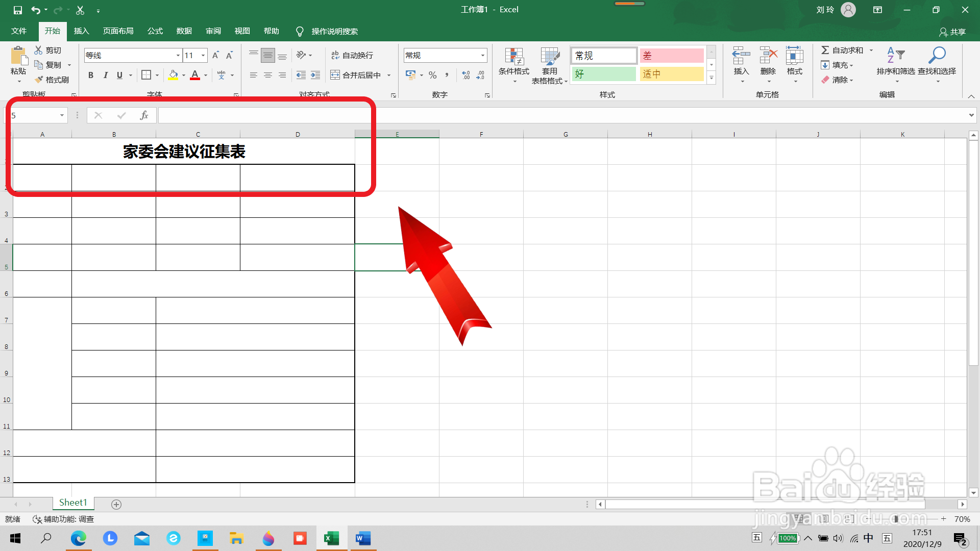The height and width of the screenshot is (551, 980).
Task: Click the Insert Function fx icon
Action: tap(144, 115)
